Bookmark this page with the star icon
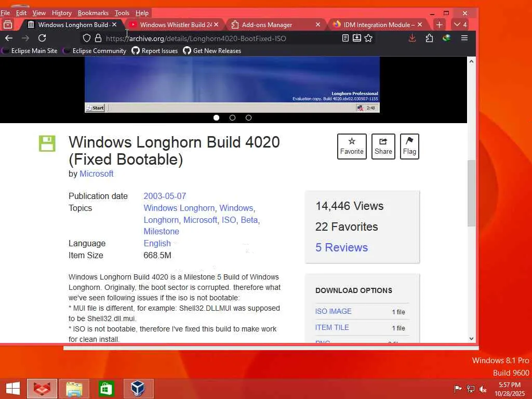This screenshot has height=399, width=532. (x=368, y=38)
